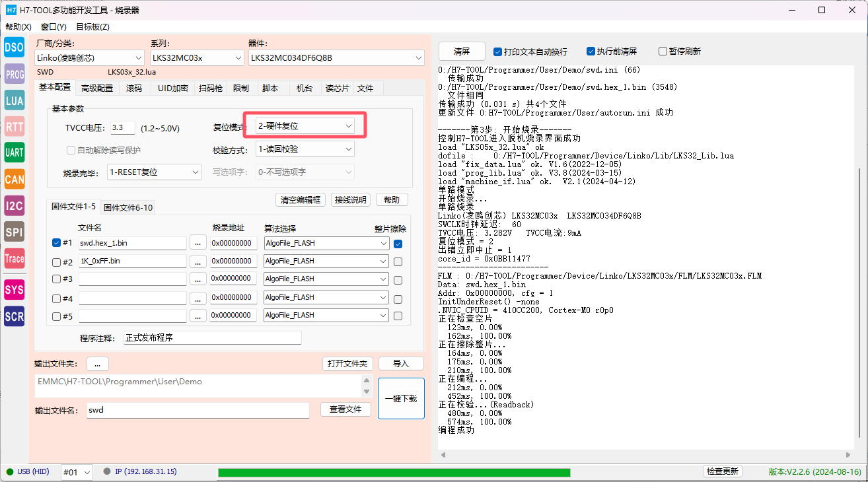Image resolution: width=868 pixels, height=482 pixels.
Task: Expand the 器件 device dropdown
Action: pyautogui.click(x=336, y=58)
